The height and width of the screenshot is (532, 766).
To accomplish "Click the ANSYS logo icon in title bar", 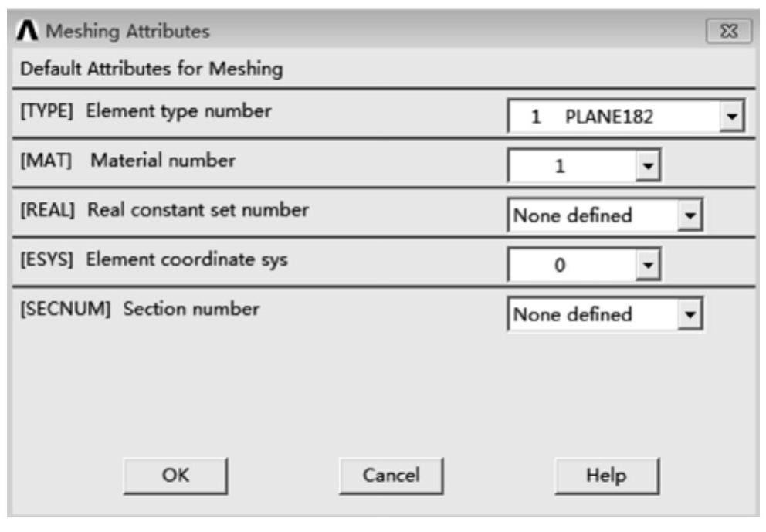I will coord(29,32).
